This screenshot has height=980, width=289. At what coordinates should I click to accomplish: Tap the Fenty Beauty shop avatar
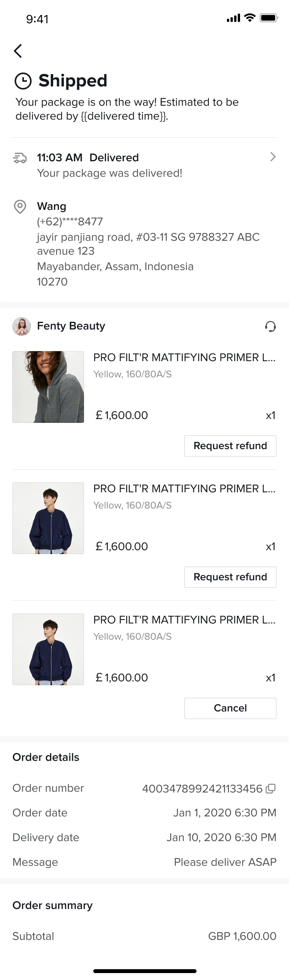(22, 326)
